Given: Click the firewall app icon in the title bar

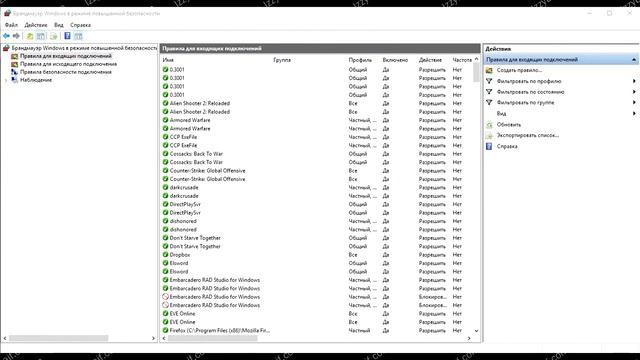Looking at the screenshot, I should tap(7, 13).
